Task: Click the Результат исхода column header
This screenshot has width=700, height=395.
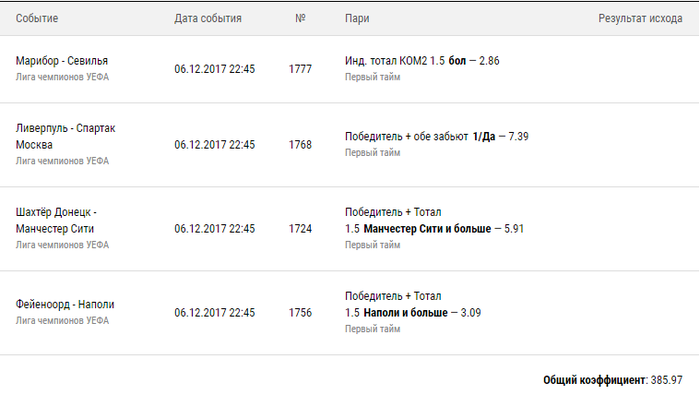Action: 640,18
